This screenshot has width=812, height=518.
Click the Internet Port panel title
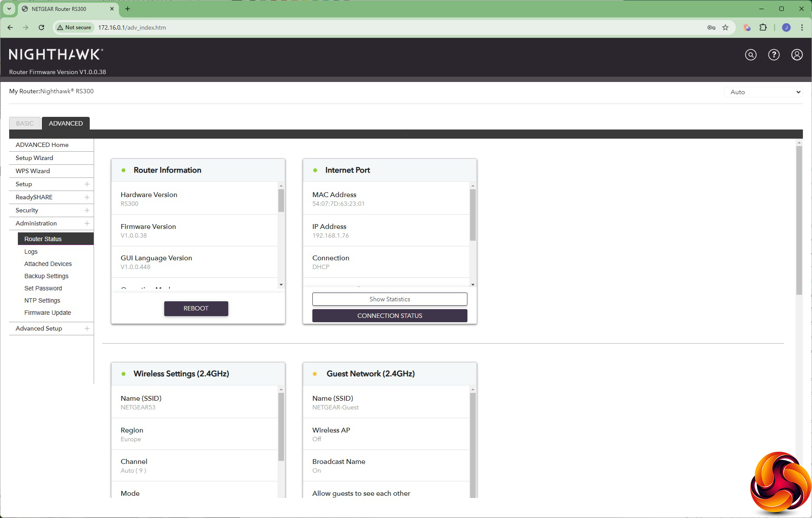(x=348, y=170)
